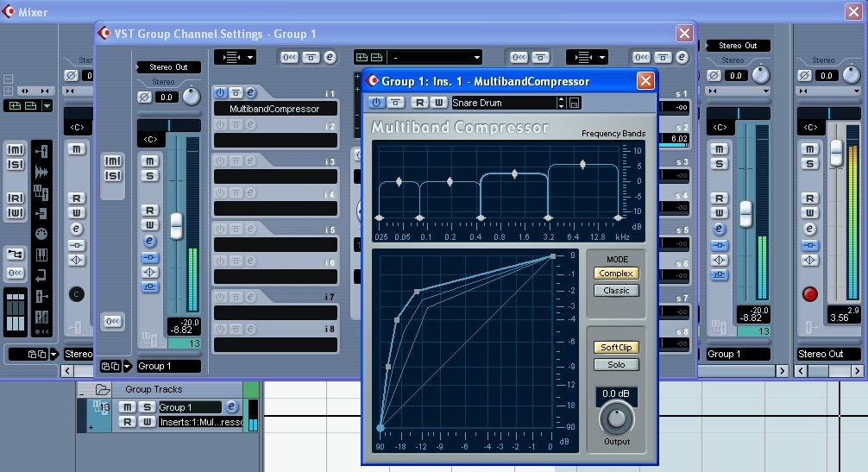This screenshot has height=472, width=868.
Task: Step through presets next to Snare Drum
Action: tap(562, 103)
